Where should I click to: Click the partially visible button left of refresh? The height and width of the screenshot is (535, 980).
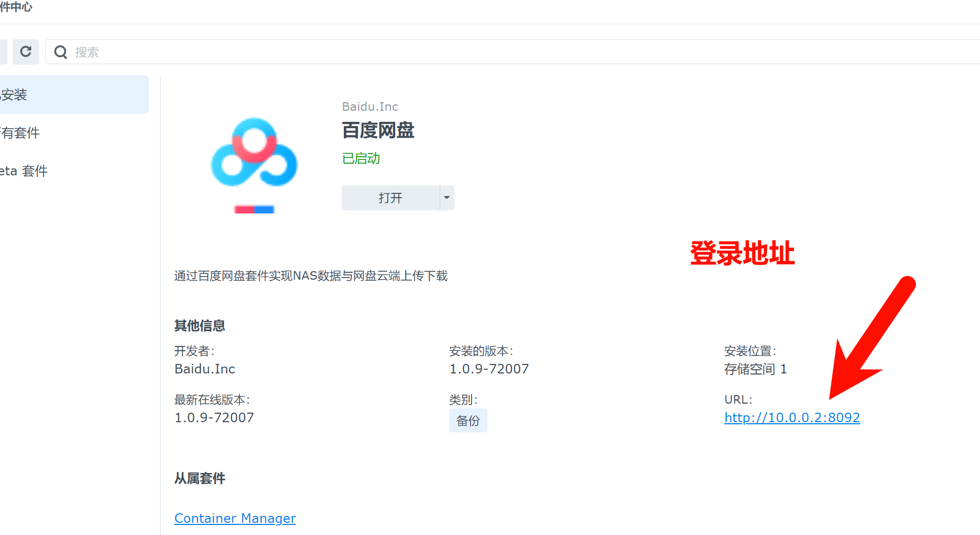[x=3, y=52]
